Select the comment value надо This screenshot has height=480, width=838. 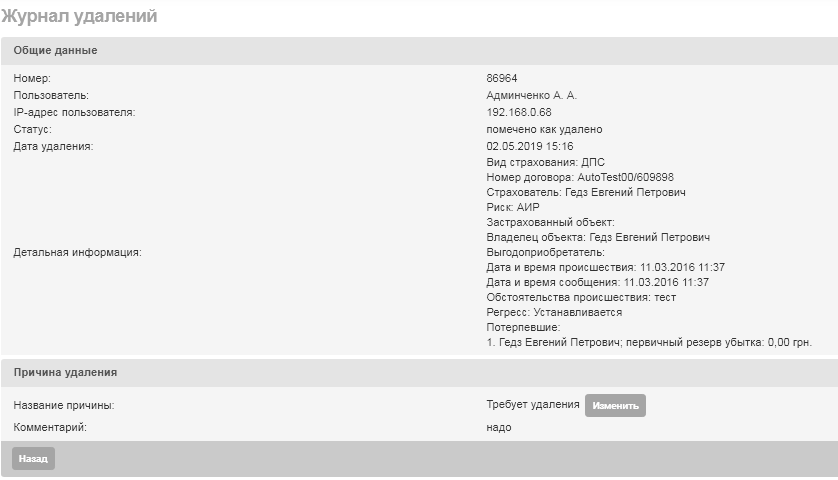point(499,427)
